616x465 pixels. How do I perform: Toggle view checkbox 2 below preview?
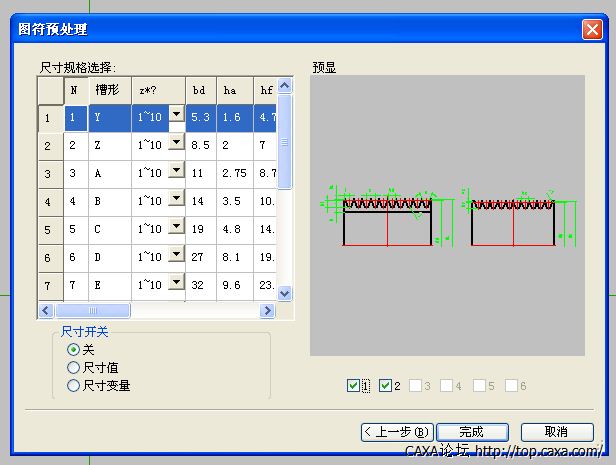coord(385,386)
